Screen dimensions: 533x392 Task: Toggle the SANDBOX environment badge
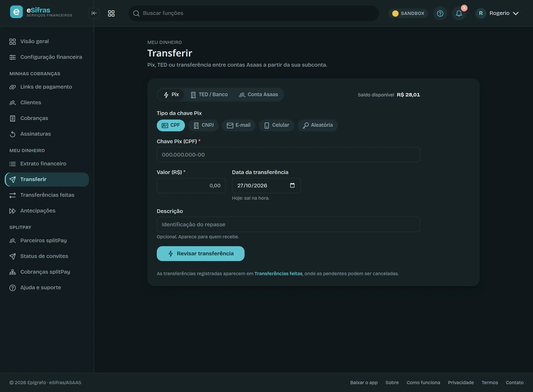click(408, 13)
